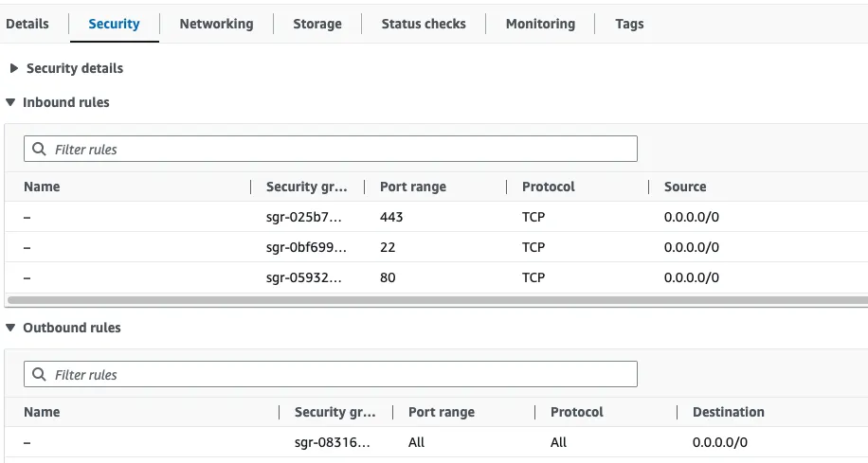The height and width of the screenshot is (463, 868).
Task: Click the outbound Destination column header
Action: 728,412
